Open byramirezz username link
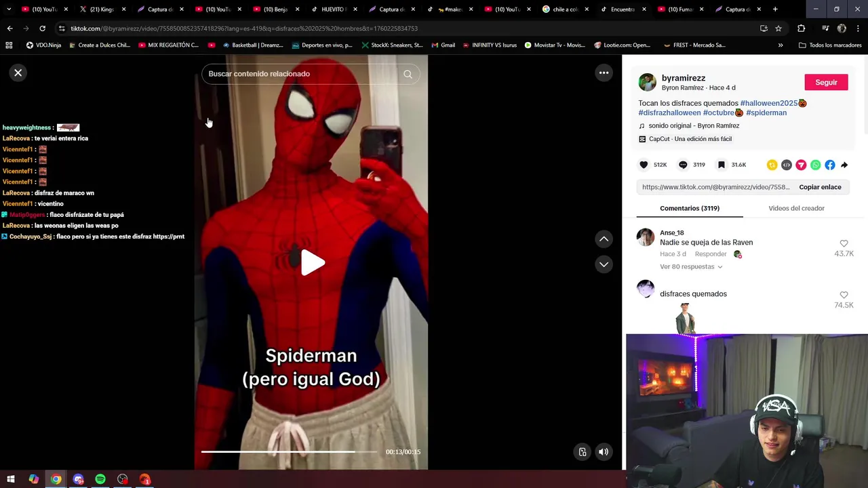This screenshot has width=868, height=488. pyautogui.click(x=684, y=78)
